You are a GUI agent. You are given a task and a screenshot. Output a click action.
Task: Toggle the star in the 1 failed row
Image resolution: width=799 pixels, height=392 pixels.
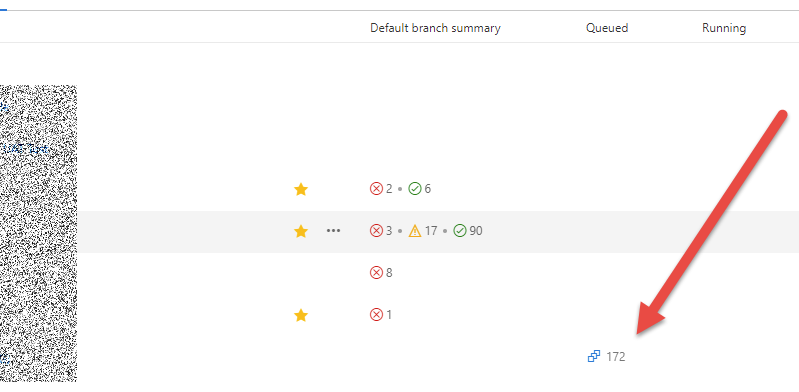click(301, 316)
